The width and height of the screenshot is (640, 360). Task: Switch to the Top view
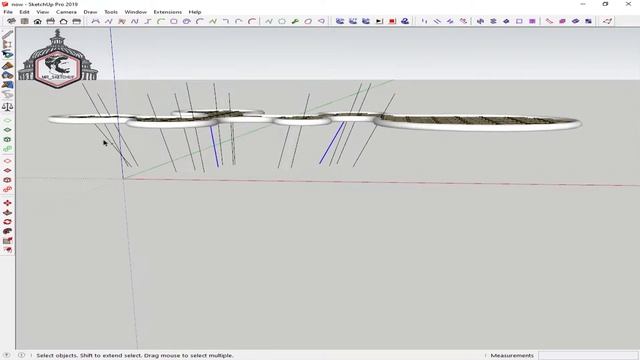click(x=24, y=21)
